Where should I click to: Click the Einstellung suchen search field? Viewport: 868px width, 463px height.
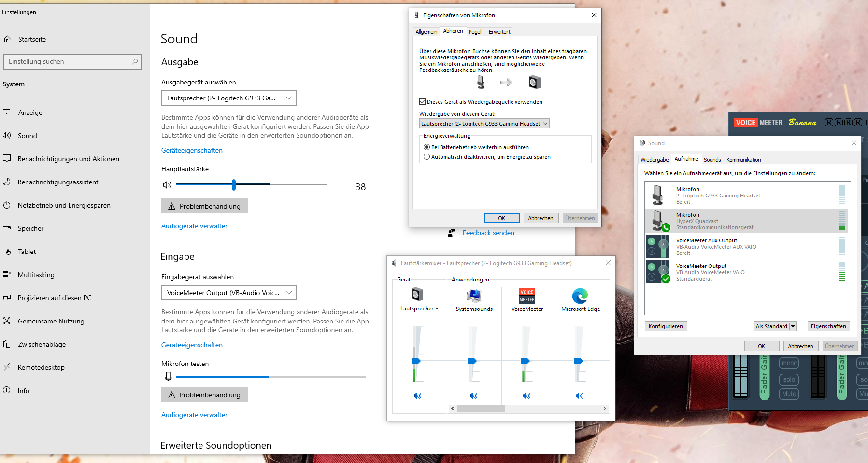(72, 61)
